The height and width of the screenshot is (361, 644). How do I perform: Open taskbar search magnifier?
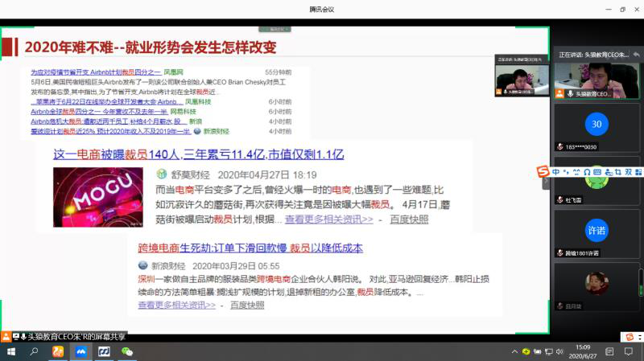click(x=35, y=352)
